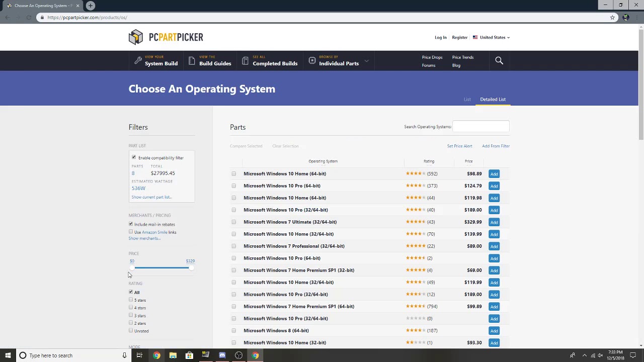Click the Log In link

440,37
